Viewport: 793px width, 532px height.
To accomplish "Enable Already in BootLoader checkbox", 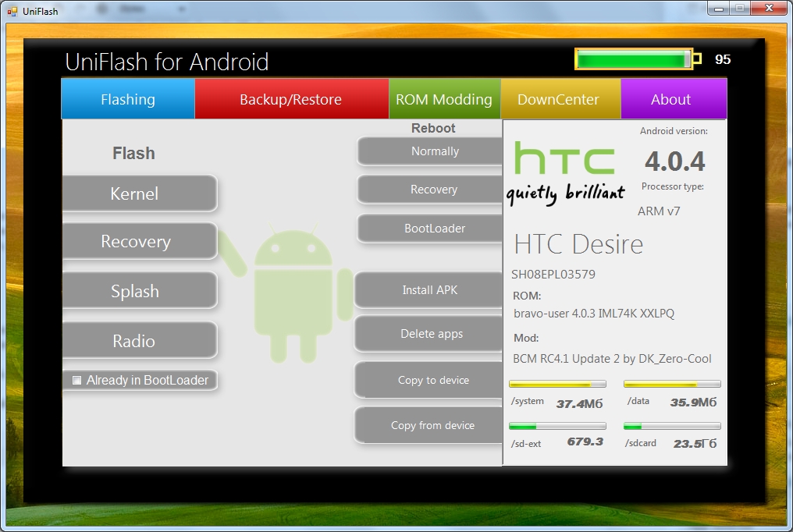I will click(76, 381).
